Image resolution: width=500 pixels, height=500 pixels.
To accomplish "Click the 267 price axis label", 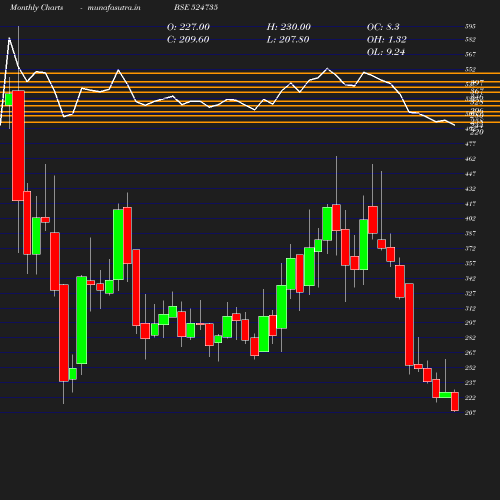I will coord(470,353).
